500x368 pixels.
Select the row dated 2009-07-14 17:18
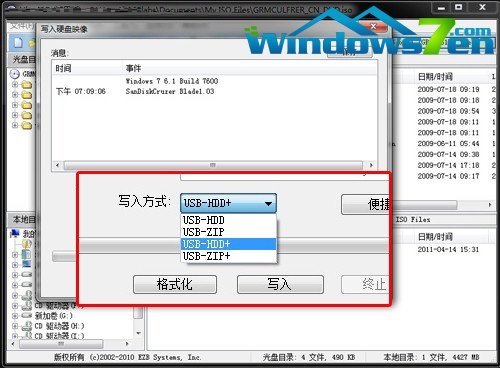point(448,165)
